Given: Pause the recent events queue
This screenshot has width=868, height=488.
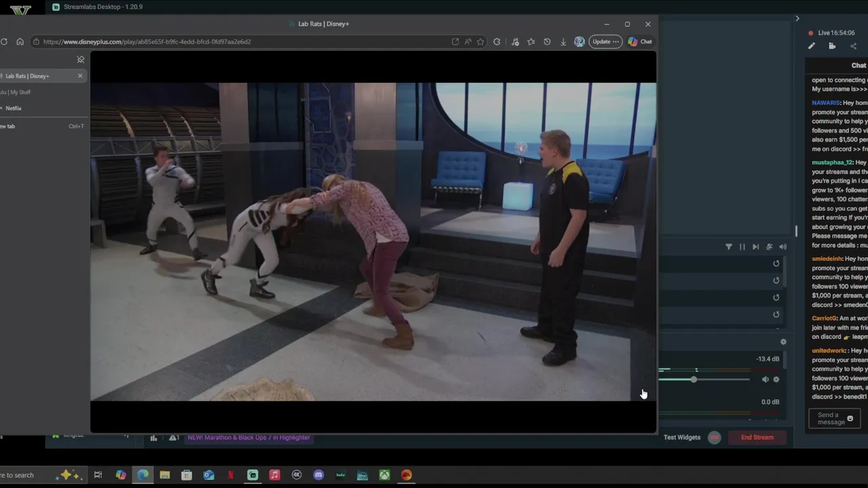Looking at the screenshot, I should tap(743, 247).
